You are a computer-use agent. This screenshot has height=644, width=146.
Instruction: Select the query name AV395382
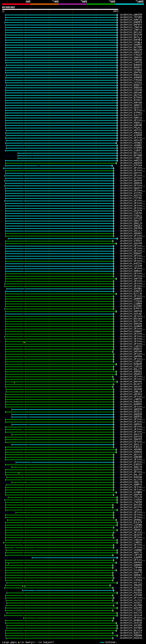coord(8,7)
